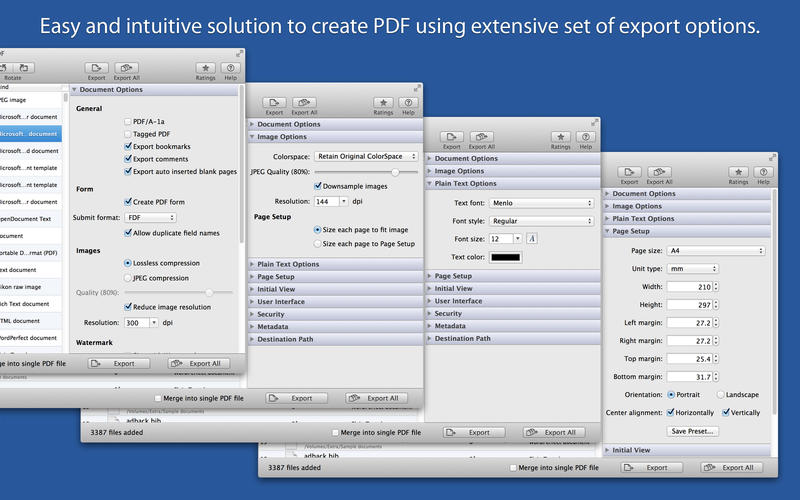Viewport: 800px width, 500px height.
Task: Collapse the expanded Image Options section
Action: pos(253,137)
